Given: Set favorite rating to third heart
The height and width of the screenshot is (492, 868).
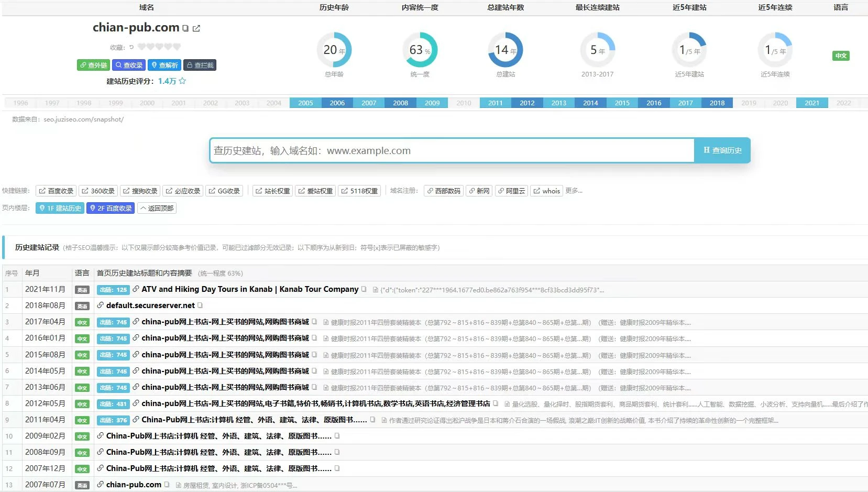Looking at the screenshot, I should pos(159,47).
